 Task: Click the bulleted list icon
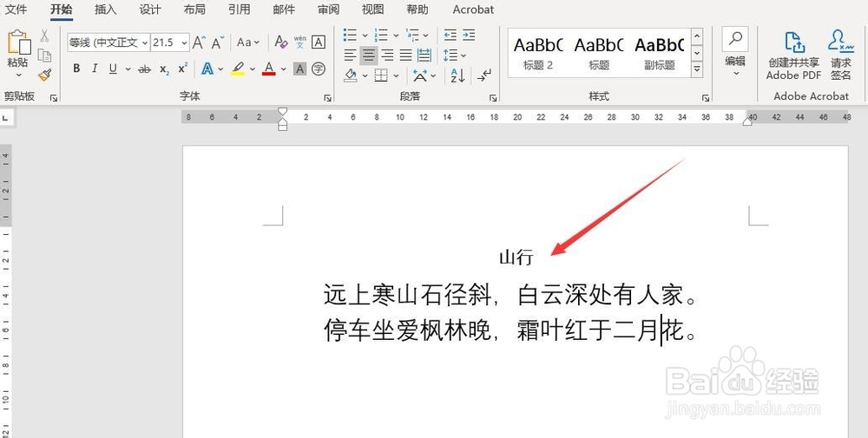350,36
